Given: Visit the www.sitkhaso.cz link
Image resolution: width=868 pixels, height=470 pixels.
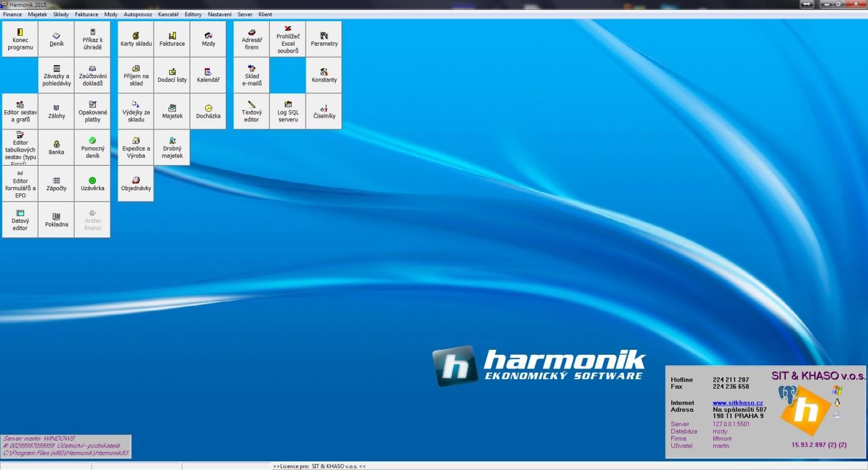Looking at the screenshot, I should pos(738,402).
